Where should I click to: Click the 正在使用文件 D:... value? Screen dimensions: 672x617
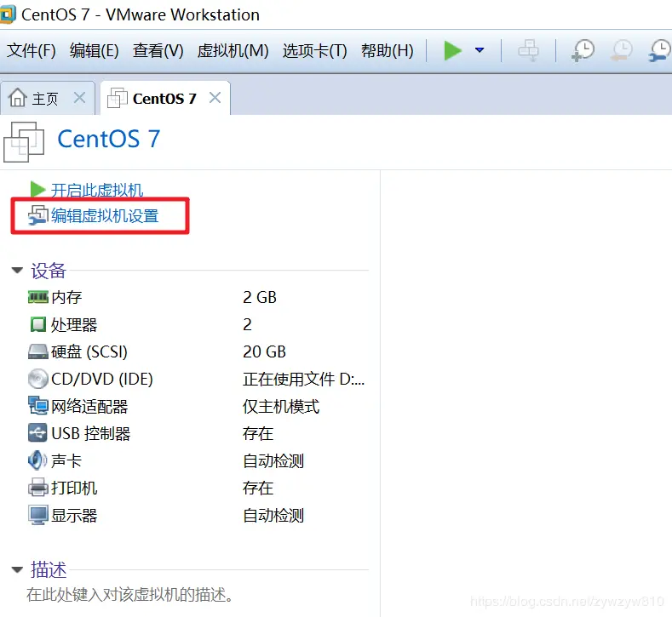coord(303,380)
